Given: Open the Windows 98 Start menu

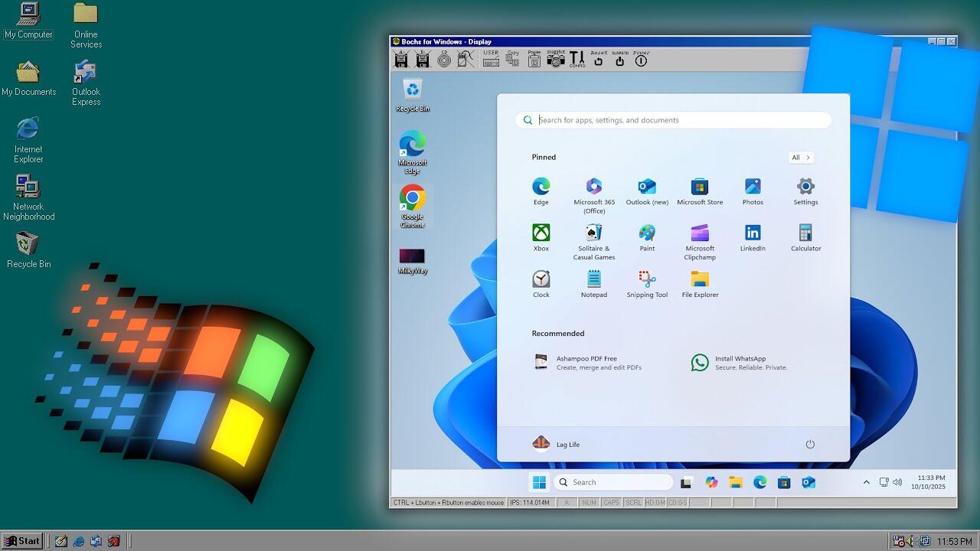Looking at the screenshot, I should pyautogui.click(x=22, y=541).
